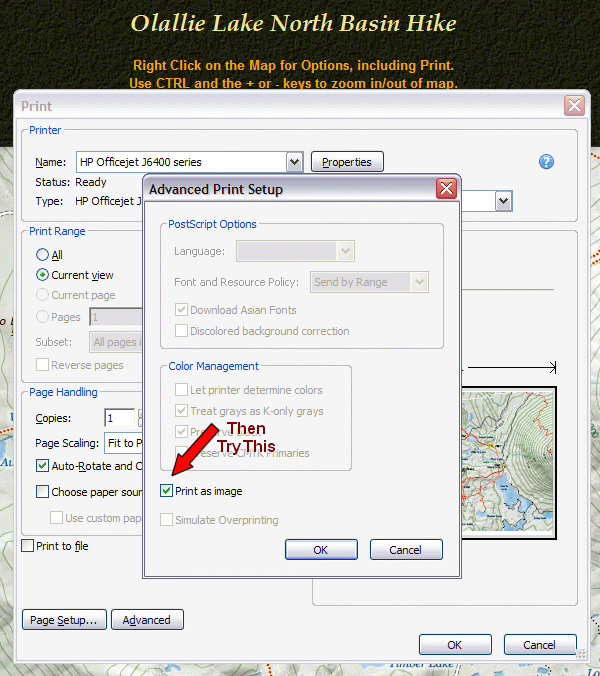Close the Advanced Print Setup dialog
This screenshot has height=676, width=600.
446,189
